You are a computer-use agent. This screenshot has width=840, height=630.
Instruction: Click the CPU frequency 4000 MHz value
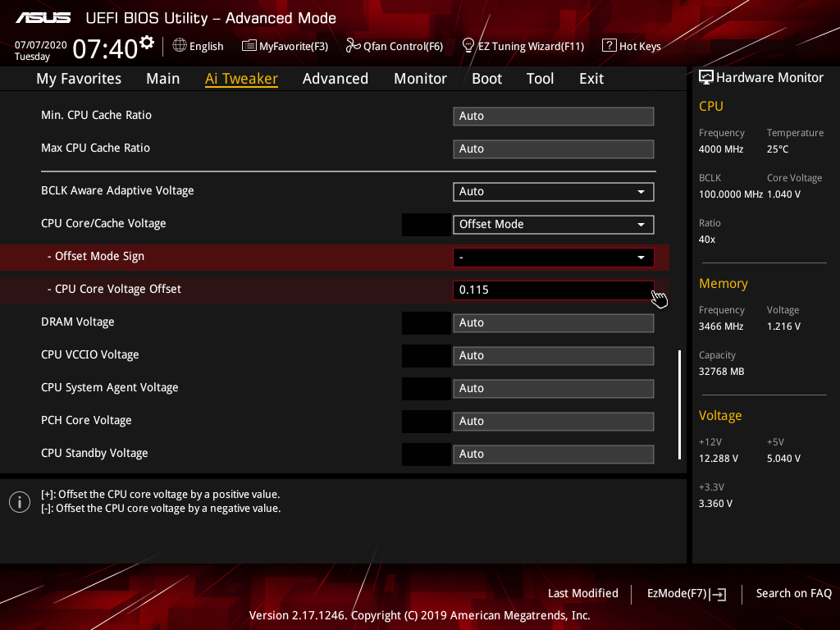(721, 149)
